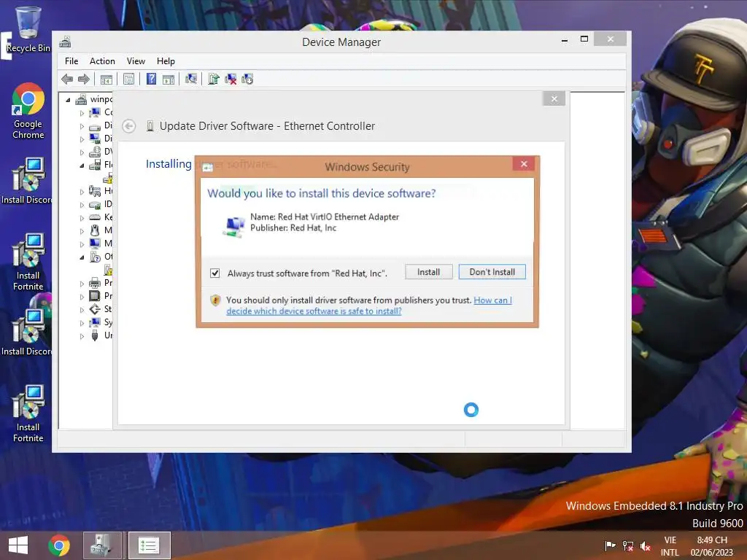The image size is (747, 560).
Task: Open Install Fortnite shortcut nearest the taskbar
Action: (x=28, y=413)
